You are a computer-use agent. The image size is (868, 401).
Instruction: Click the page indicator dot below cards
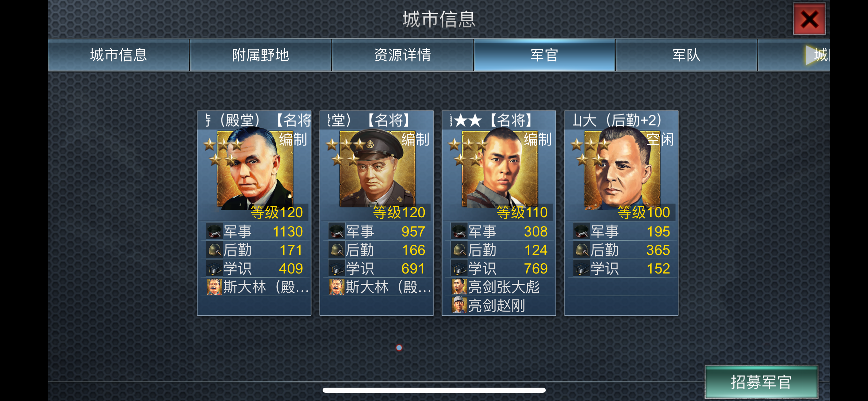tap(399, 348)
